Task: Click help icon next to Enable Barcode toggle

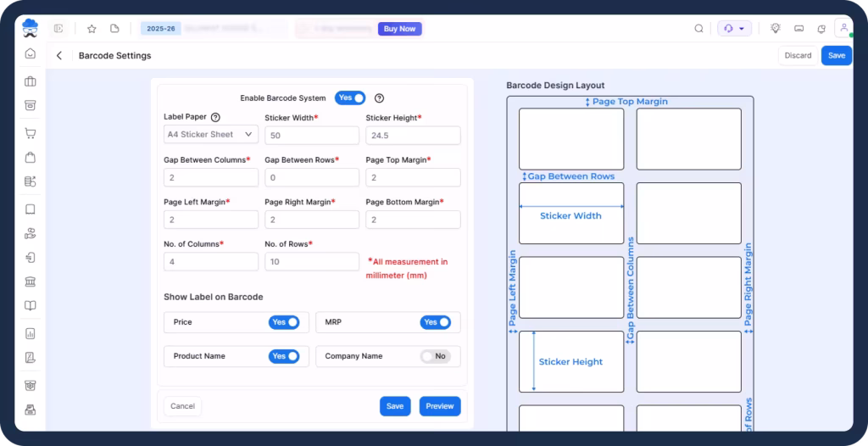Action: 379,98
